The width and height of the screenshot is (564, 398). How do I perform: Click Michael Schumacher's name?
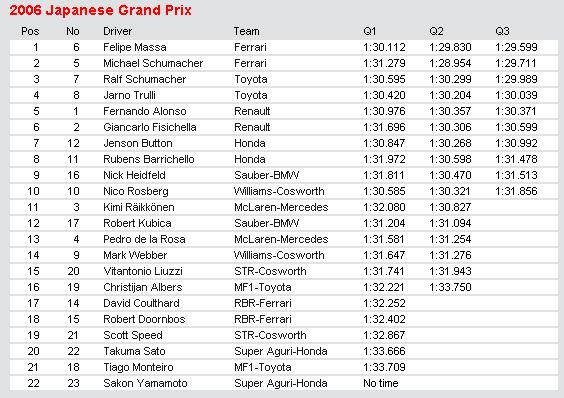tap(153, 63)
